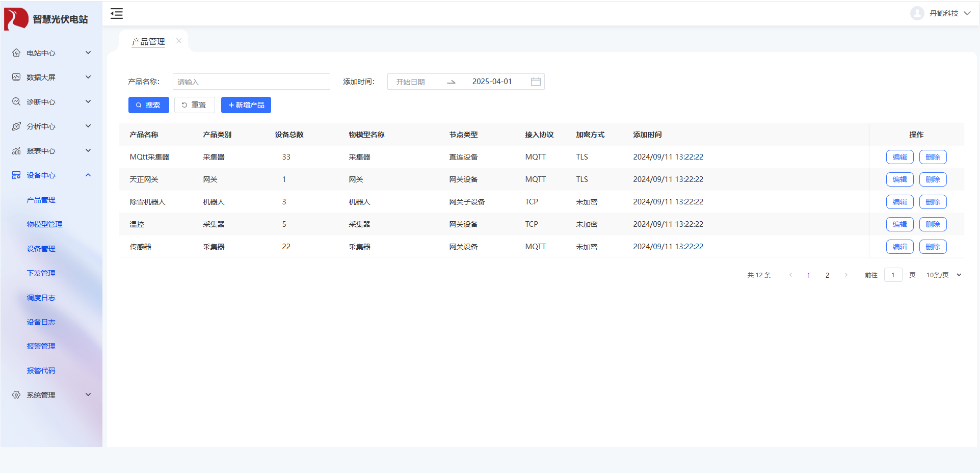Click the 添加时间 column header
980x473 pixels.
[x=647, y=135]
